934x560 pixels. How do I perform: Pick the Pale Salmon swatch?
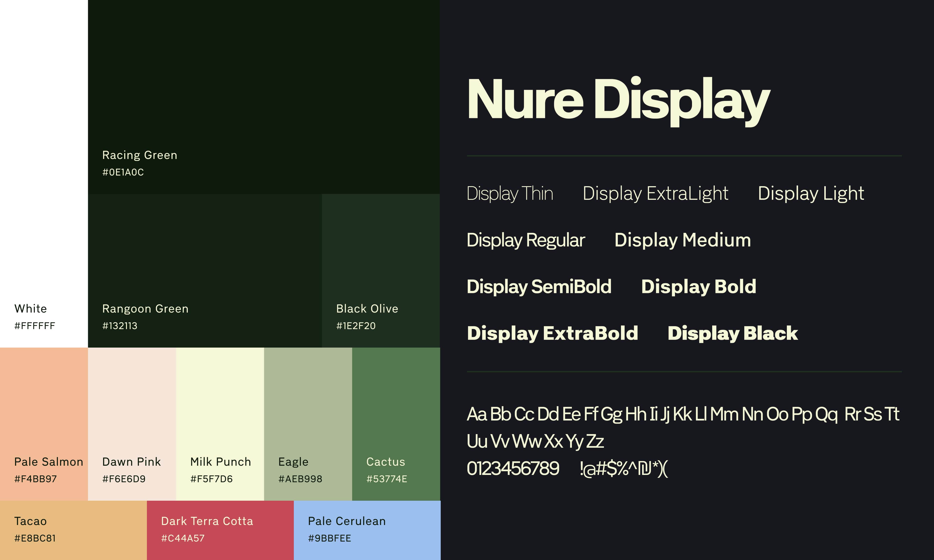point(44,424)
